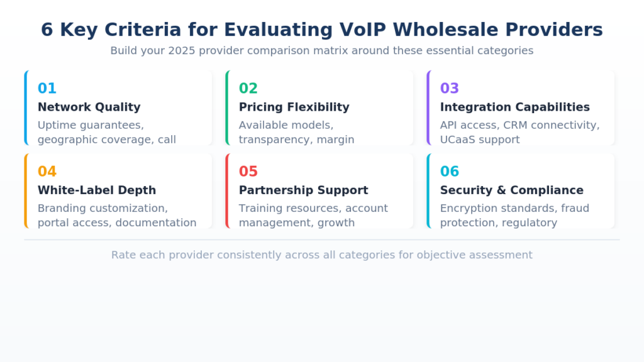Click the White-Label Depth heading
This screenshot has width=644, height=362.
point(96,190)
